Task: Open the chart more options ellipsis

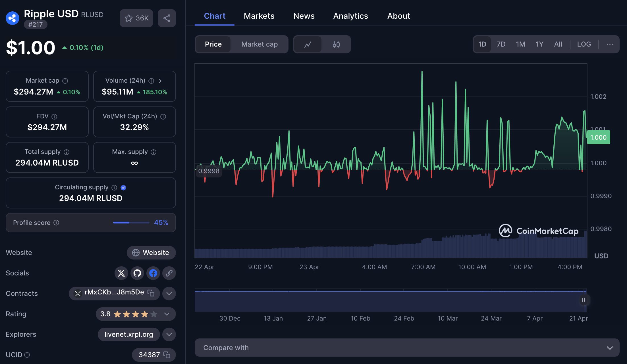Action: [610, 44]
